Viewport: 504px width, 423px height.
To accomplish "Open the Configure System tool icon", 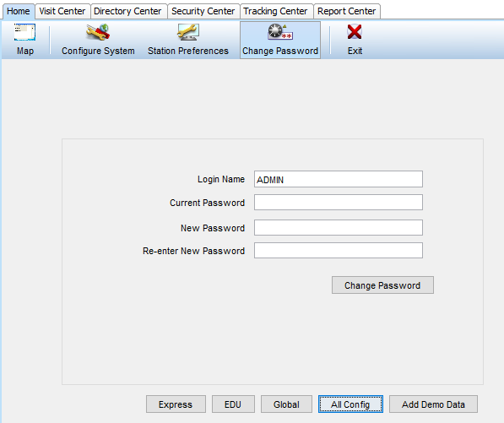I will (98, 32).
